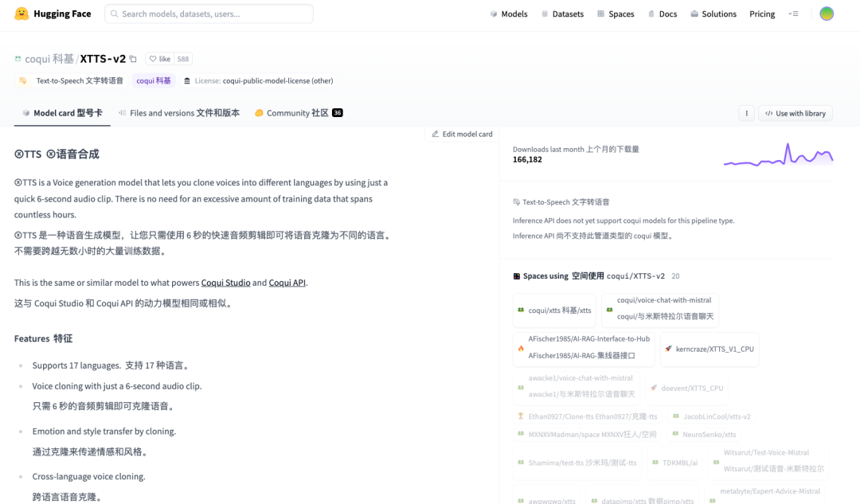View the 588 likes count
Viewport: 860px width, 504px height.
pyautogui.click(x=183, y=59)
